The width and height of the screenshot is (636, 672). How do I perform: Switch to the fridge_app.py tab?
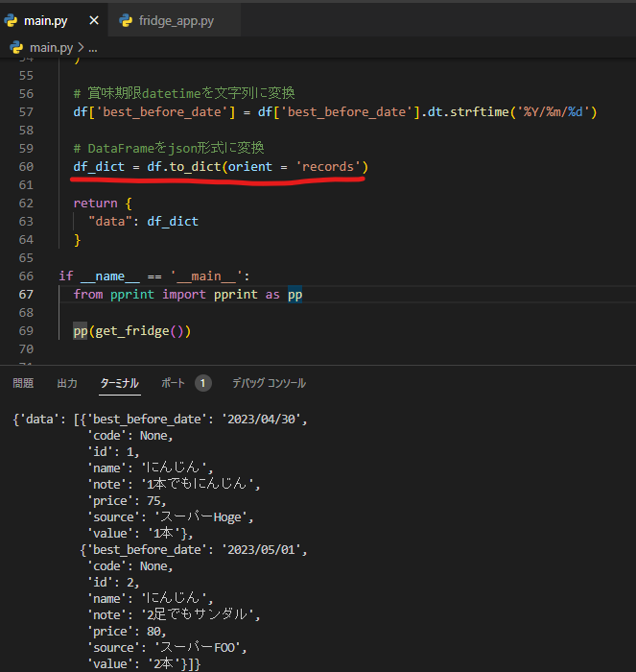pyautogui.click(x=176, y=19)
